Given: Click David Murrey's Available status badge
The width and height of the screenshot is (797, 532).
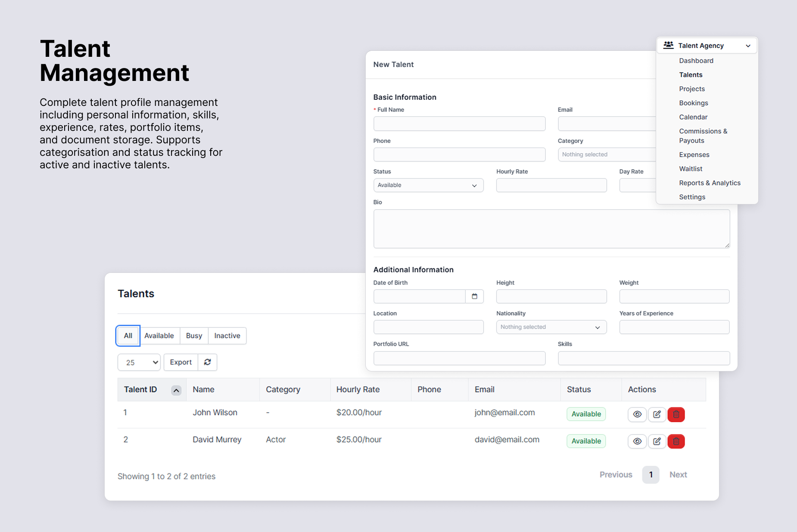Looking at the screenshot, I should 586,441.
